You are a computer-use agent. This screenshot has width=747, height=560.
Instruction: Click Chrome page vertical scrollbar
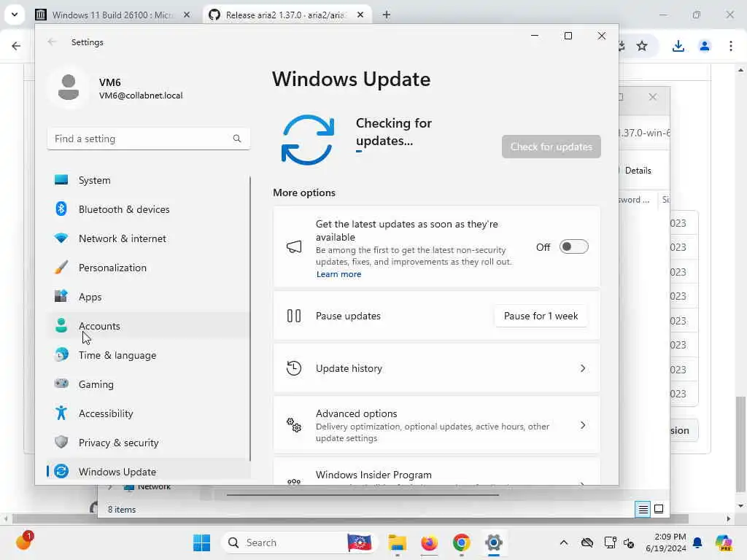point(740,443)
